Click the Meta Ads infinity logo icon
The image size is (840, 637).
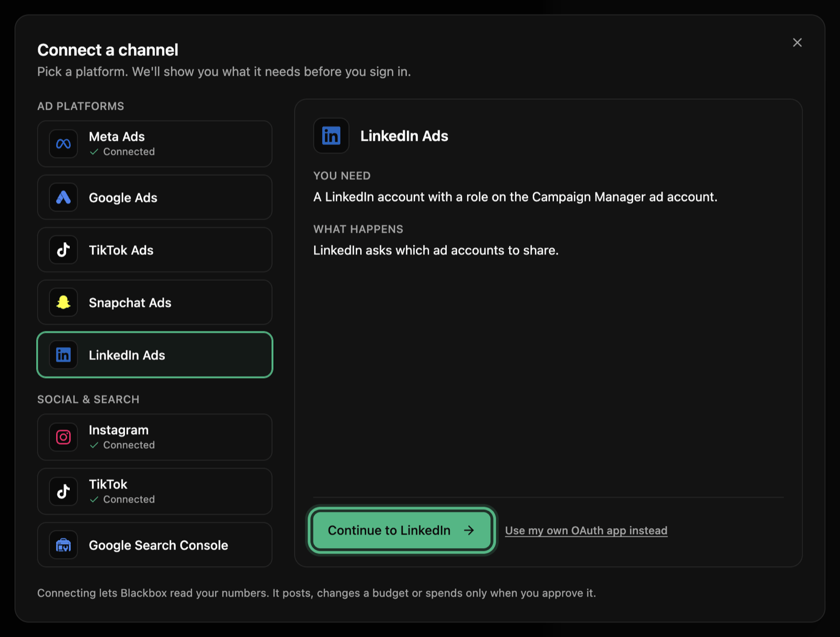click(64, 144)
